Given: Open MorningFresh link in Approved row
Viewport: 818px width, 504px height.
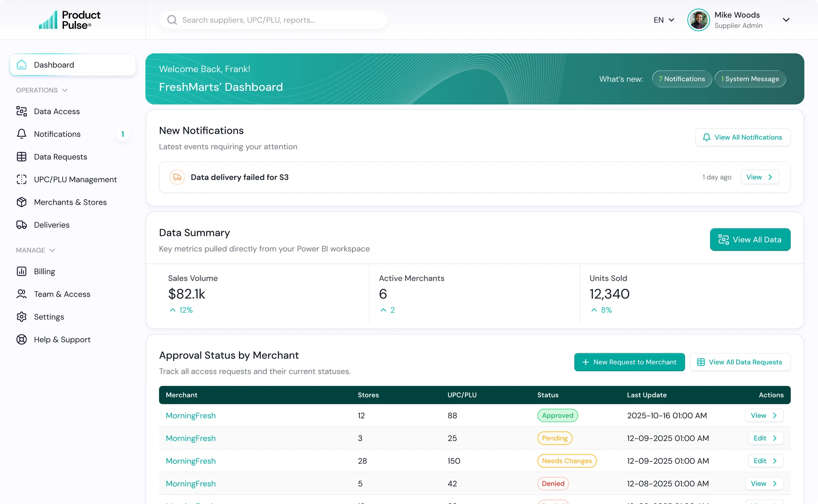Looking at the screenshot, I should [191, 415].
